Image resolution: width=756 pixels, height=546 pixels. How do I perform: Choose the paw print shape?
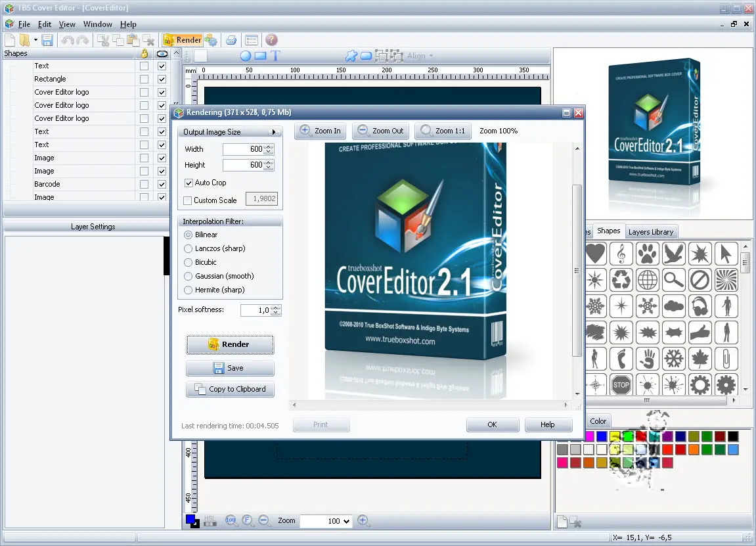click(648, 253)
